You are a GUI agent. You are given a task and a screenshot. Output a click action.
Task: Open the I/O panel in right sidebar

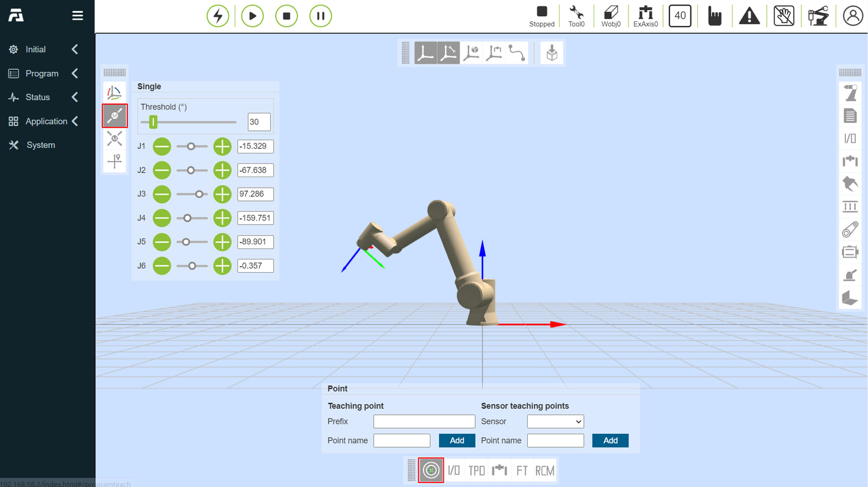click(850, 138)
